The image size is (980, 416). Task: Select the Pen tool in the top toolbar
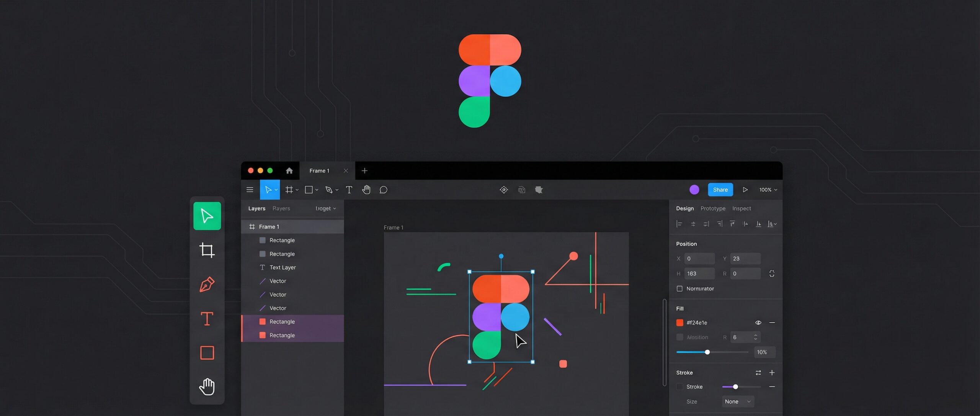click(329, 189)
